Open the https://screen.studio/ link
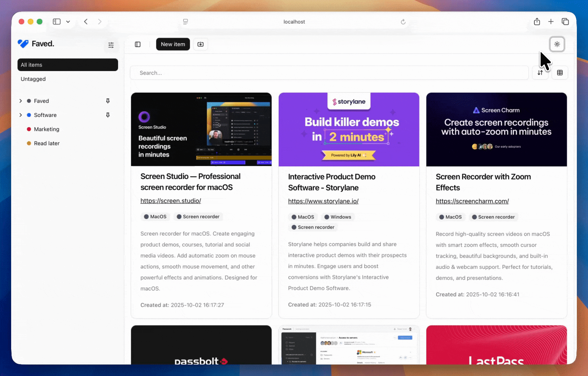588x376 pixels. coord(171,201)
